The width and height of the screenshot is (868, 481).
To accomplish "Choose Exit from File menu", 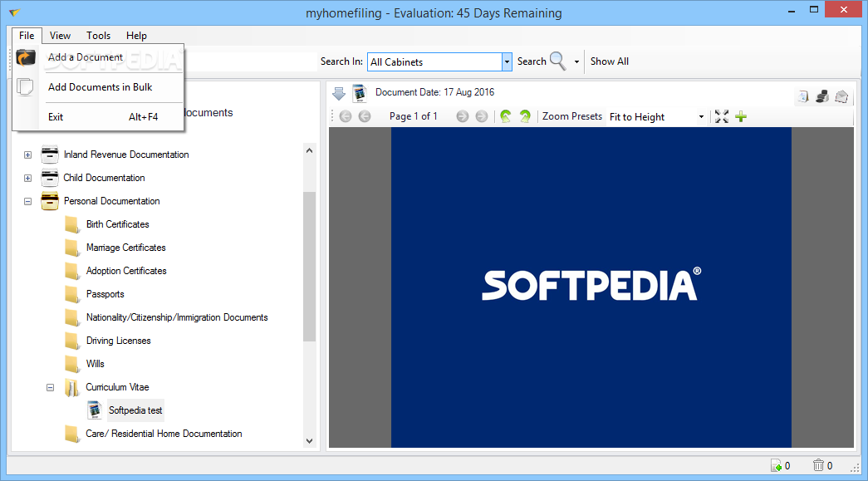I will click(x=56, y=117).
